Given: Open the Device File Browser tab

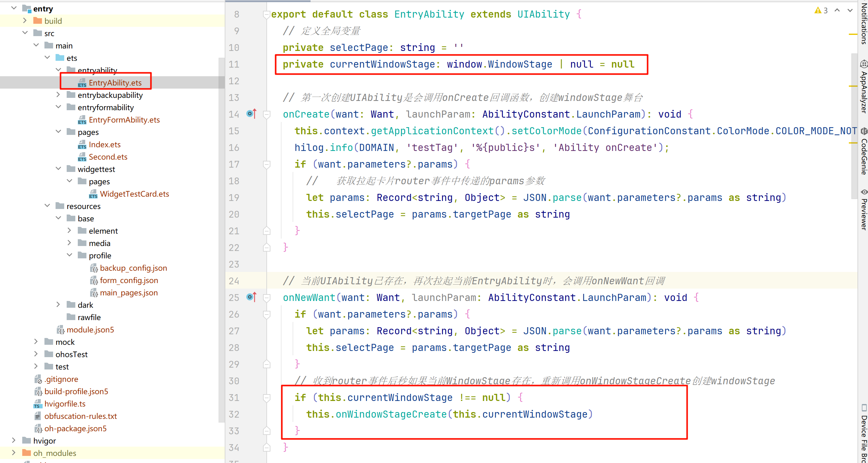Looking at the screenshot, I should tap(863, 435).
